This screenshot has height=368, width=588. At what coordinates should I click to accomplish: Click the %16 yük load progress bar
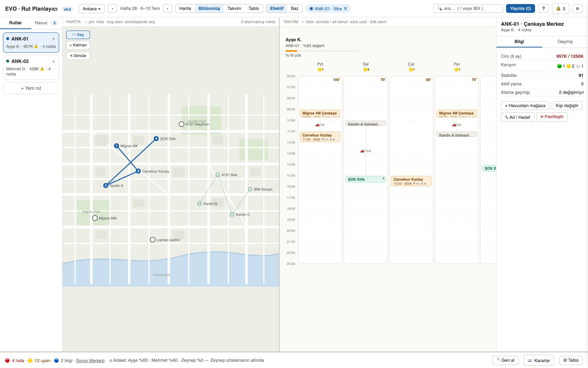[x=322, y=51]
